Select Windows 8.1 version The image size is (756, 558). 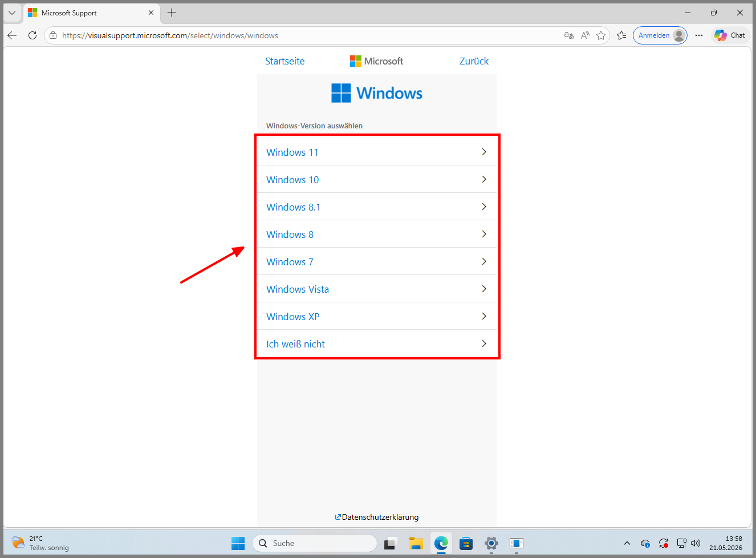pos(377,207)
